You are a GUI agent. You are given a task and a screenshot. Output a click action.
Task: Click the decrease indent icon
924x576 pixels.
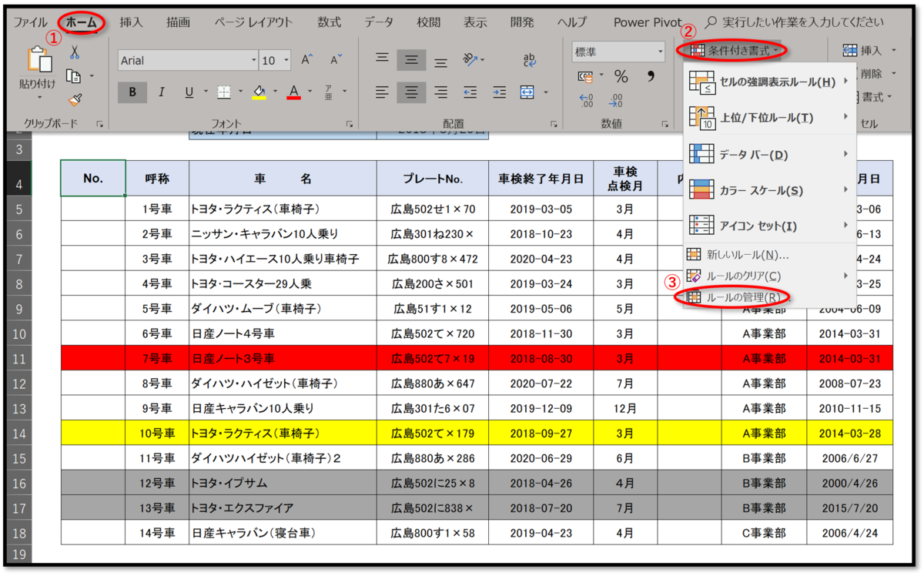(470, 92)
